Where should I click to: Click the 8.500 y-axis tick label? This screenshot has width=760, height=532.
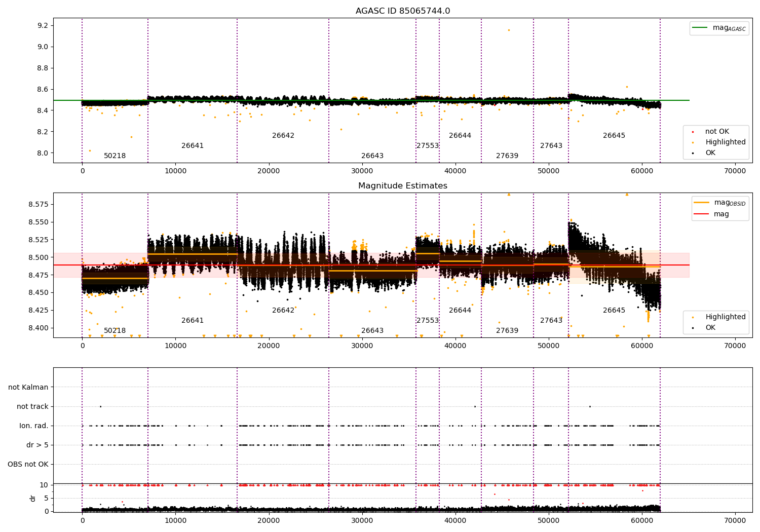39,258
